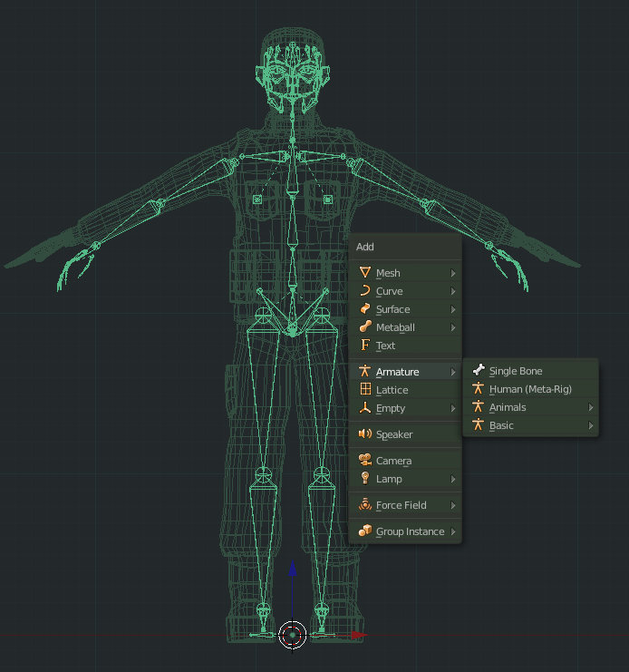Click the red X axis arrow
629x672 pixels.
click(x=359, y=635)
